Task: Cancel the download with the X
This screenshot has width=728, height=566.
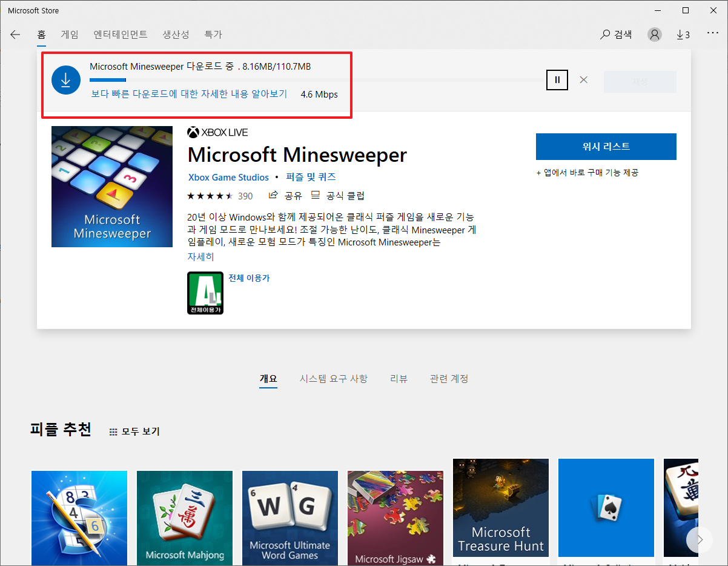Action: point(583,79)
